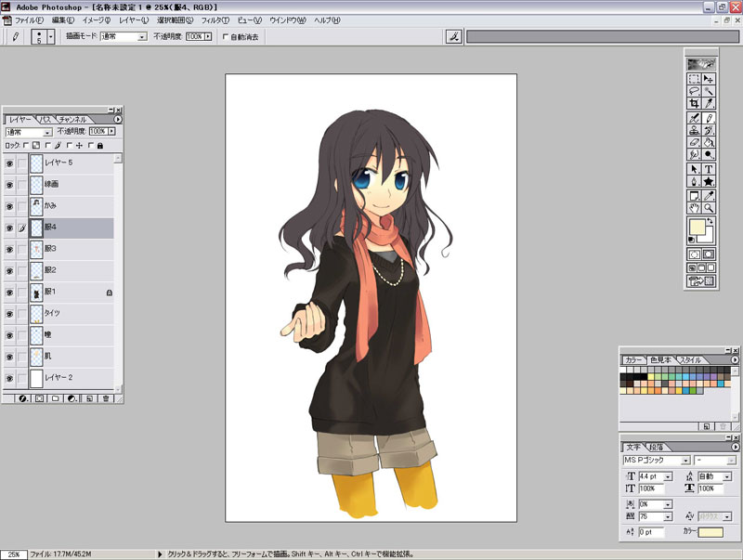Switch to チャンネル tab

[x=72, y=120]
